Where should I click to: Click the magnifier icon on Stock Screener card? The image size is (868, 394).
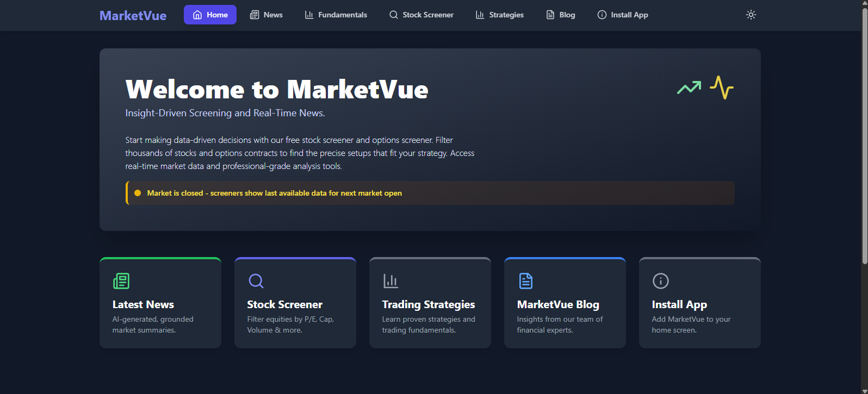click(x=256, y=281)
